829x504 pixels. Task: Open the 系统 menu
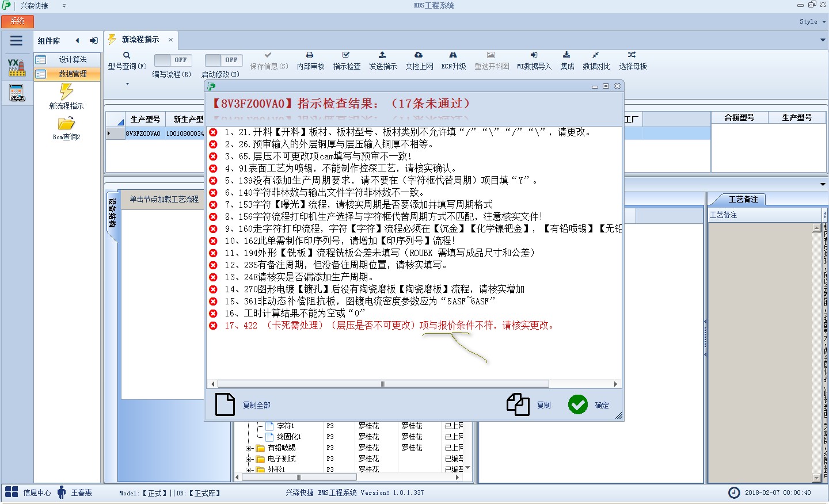point(17,21)
